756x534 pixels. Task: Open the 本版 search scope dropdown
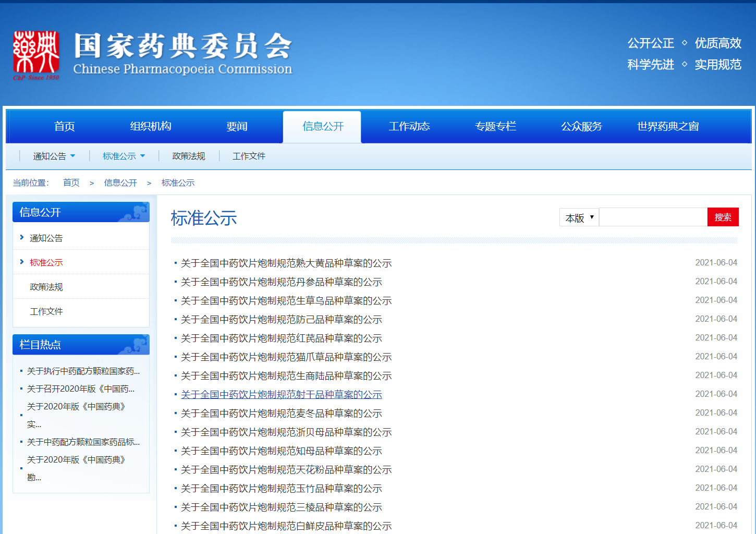tap(579, 217)
